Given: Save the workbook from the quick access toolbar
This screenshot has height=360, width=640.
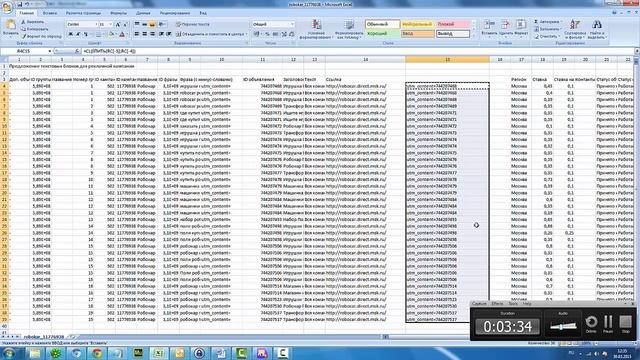Looking at the screenshot, I should (x=20, y=4).
